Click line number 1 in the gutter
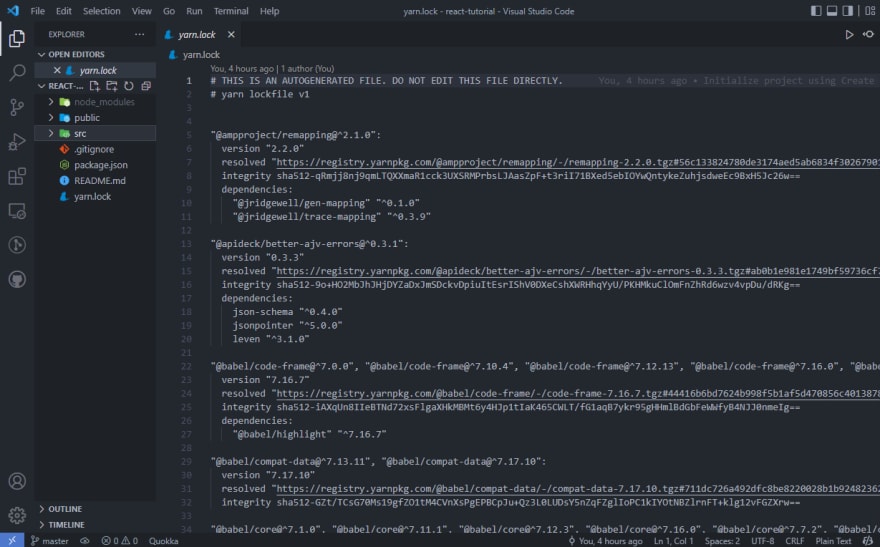Image resolution: width=880 pixels, height=547 pixels. tap(189, 81)
